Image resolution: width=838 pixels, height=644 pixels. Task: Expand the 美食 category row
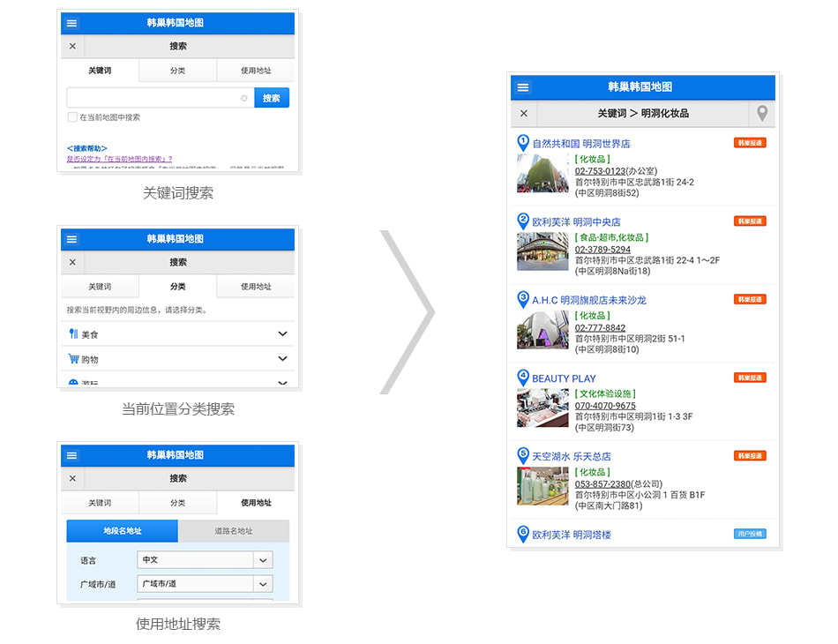tap(281, 333)
